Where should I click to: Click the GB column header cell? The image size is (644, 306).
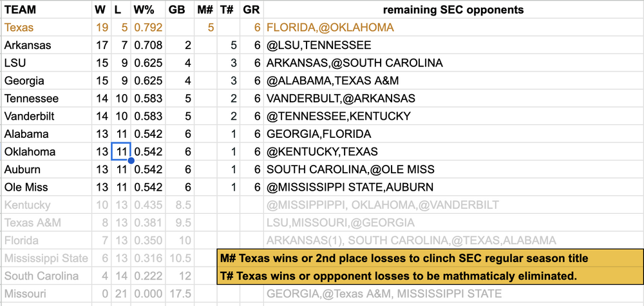(176, 10)
